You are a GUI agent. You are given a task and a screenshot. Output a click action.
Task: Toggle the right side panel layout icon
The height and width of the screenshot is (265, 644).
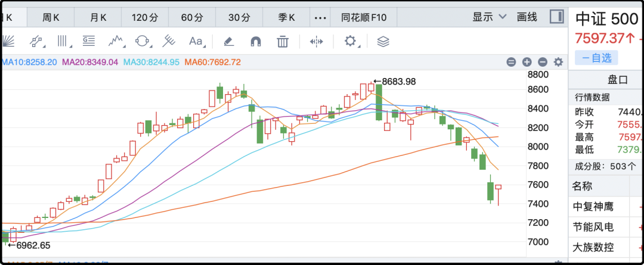556,17
